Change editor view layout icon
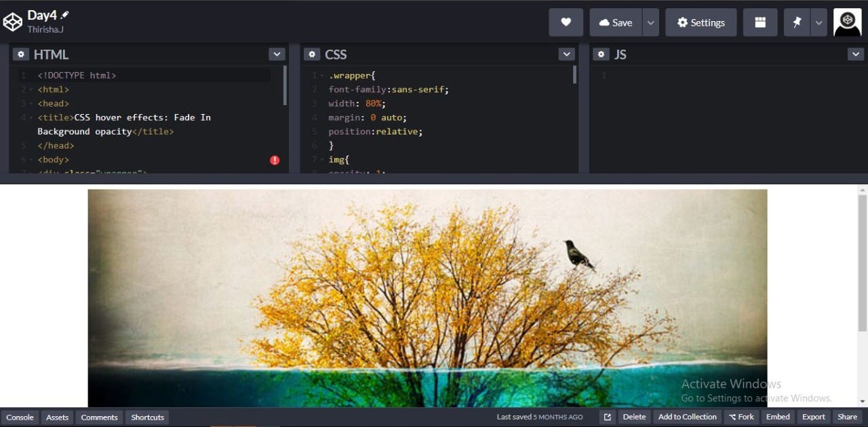This screenshot has width=868, height=427. [760, 22]
